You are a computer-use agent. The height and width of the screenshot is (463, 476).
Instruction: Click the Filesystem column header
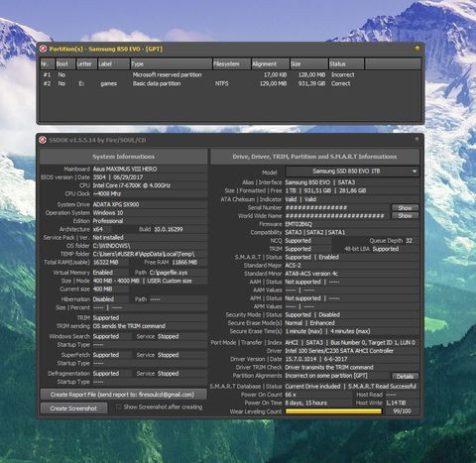point(231,64)
